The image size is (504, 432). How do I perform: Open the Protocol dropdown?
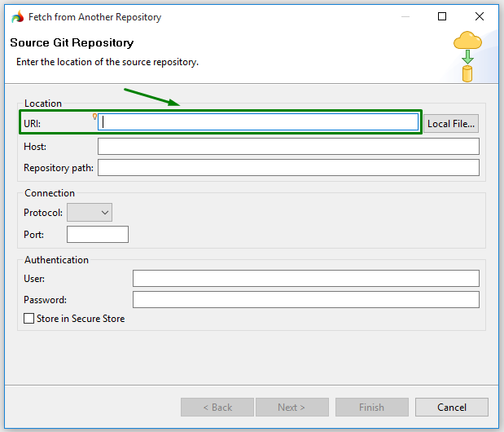[x=90, y=212]
